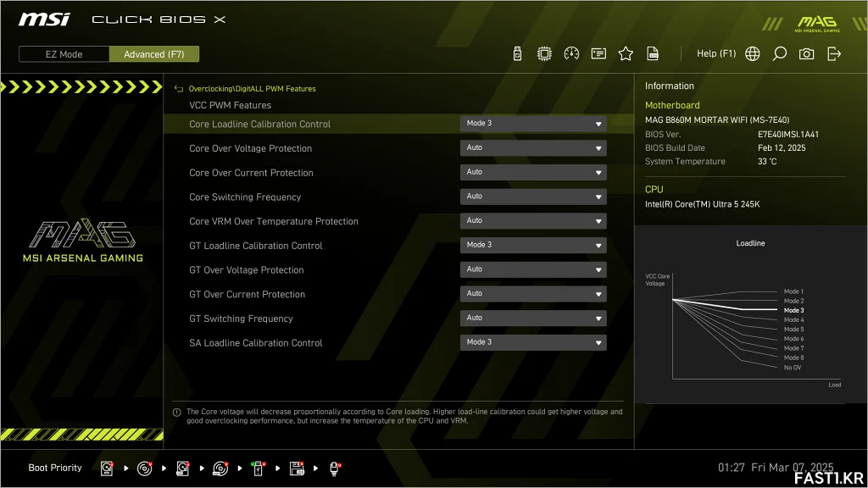Select the Core Loadline Calibration Control label
The image size is (868, 488).
point(259,124)
